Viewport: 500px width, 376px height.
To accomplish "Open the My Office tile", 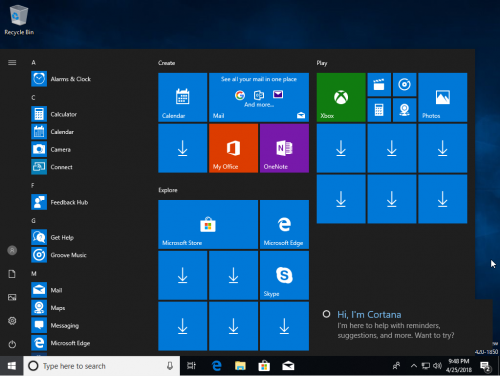I will pyautogui.click(x=233, y=148).
